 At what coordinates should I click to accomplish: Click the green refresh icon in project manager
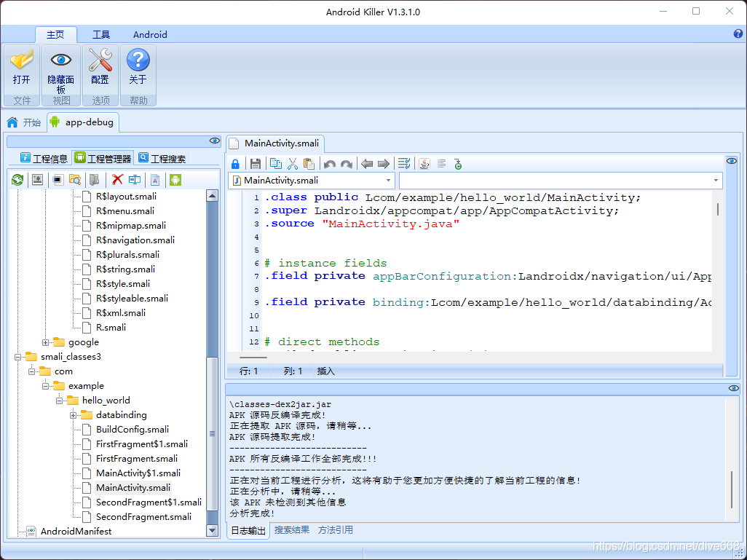(17, 180)
